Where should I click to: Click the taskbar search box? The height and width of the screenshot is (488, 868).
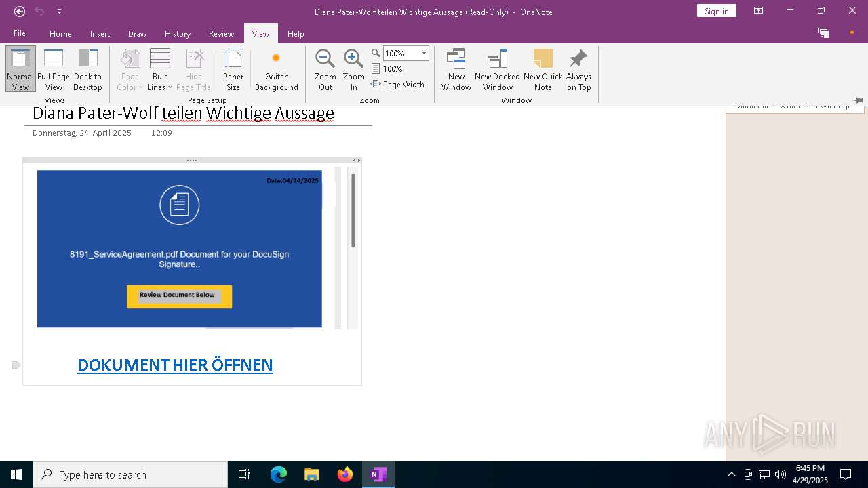(130, 474)
